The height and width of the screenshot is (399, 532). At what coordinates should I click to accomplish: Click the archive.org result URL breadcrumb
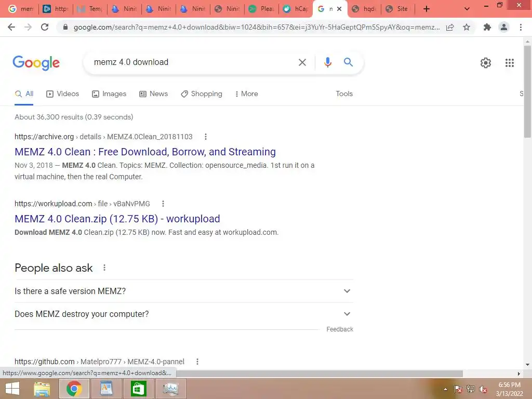tap(103, 137)
